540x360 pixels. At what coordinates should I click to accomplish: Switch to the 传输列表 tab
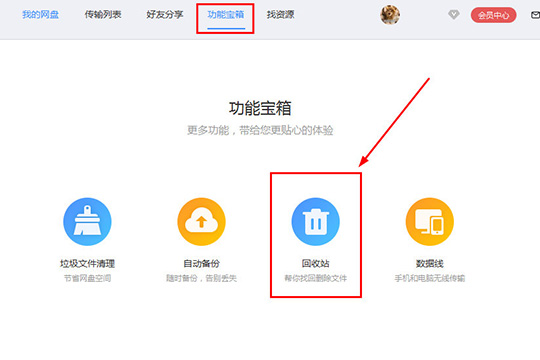pyautogui.click(x=103, y=14)
